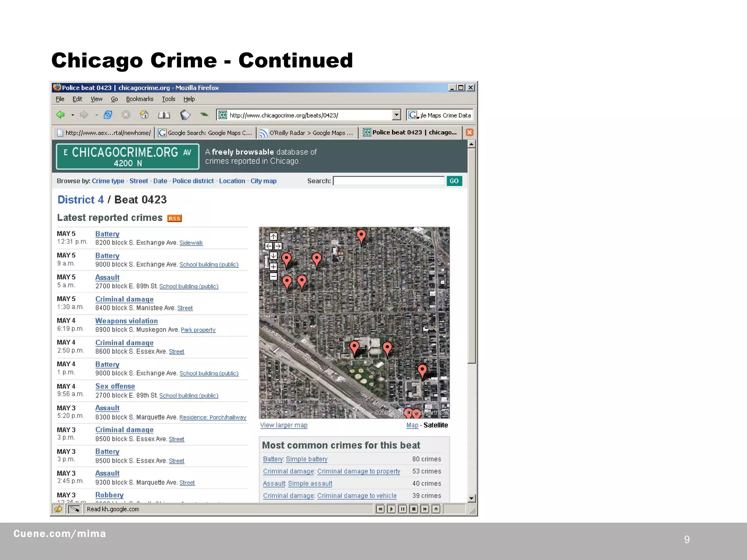Image resolution: width=747 pixels, height=560 pixels.
Task: Click the small green leaf toolbar icon
Action: (x=204, y=114)
